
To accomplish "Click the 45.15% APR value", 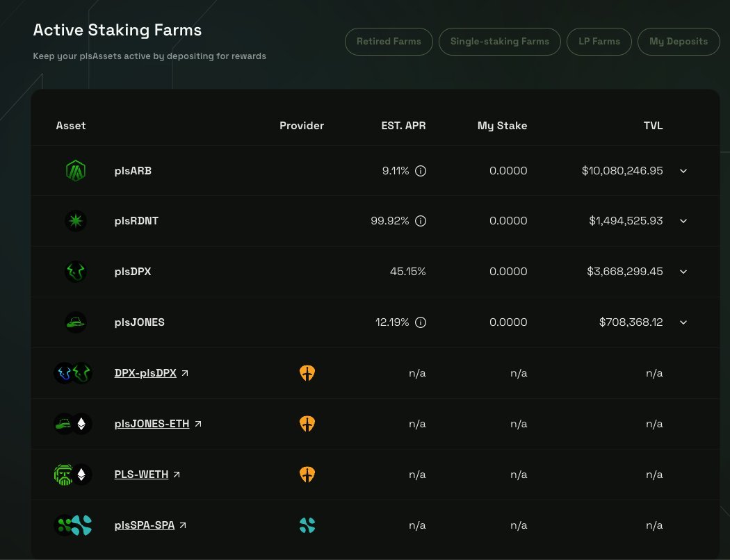I will 408,271.
